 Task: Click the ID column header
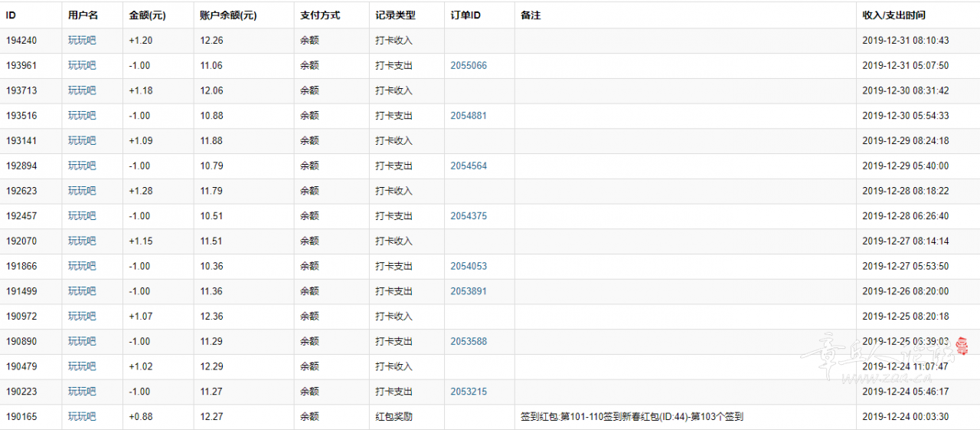(11, 15)
